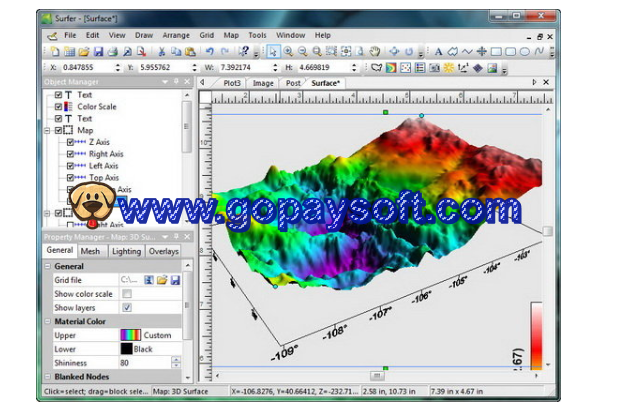
Task: Select the Rounded Rectangle drawing tool
Action: point(510,52)
